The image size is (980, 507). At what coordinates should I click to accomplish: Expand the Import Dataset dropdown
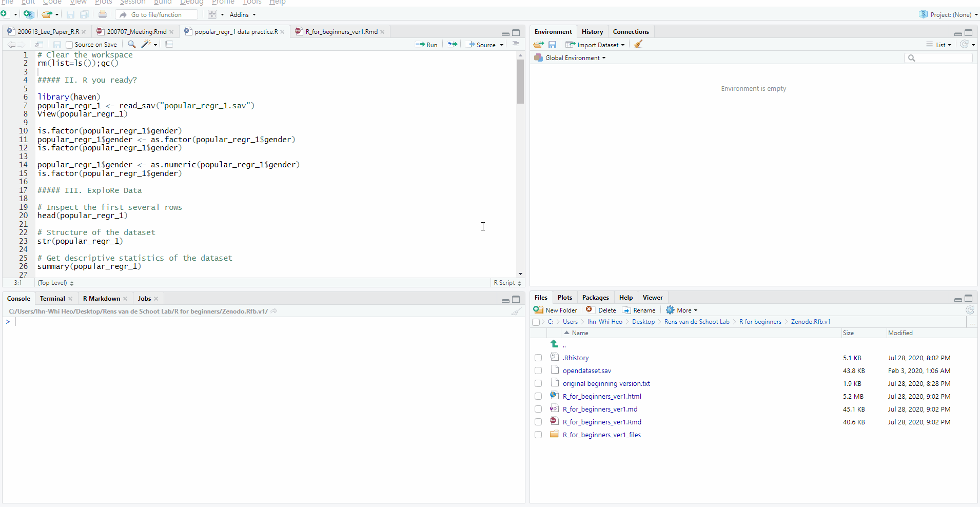[595, 45]
